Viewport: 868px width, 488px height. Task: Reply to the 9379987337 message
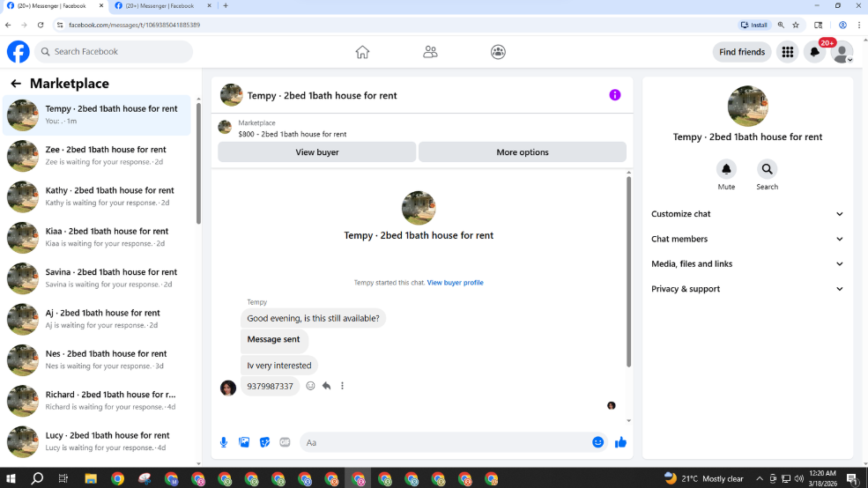[x=327, y=386]
